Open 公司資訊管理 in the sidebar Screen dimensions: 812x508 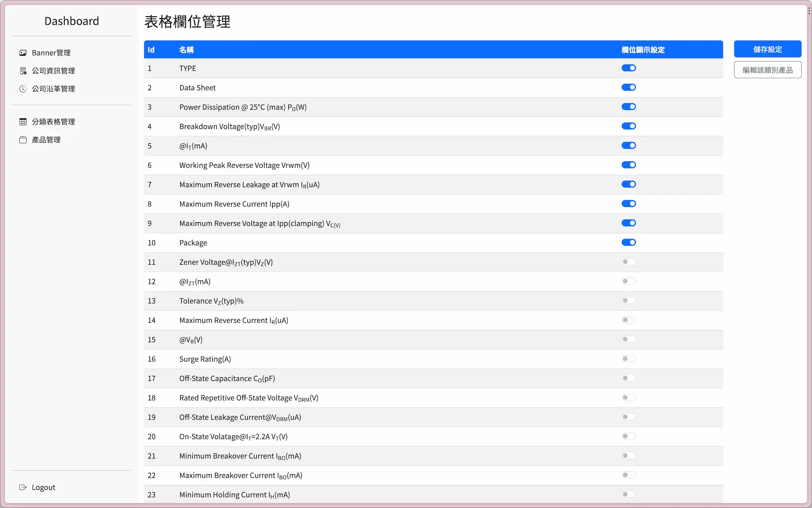click(53, 71)
